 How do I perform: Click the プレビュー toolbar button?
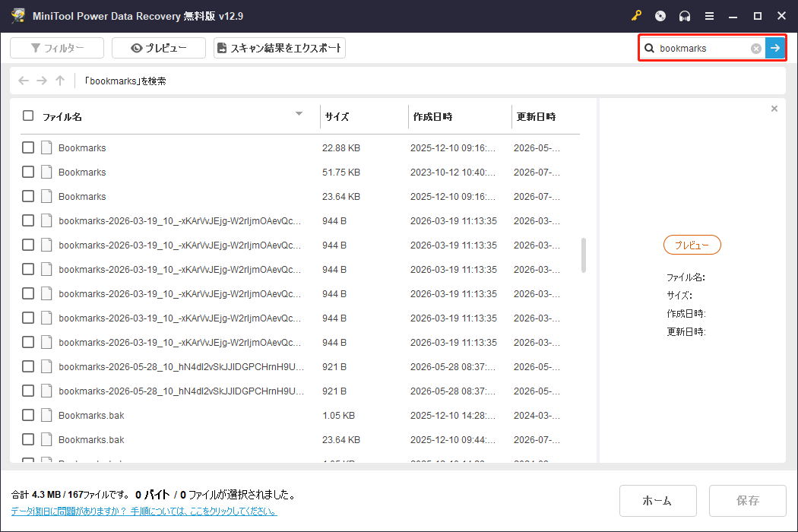pyautogui.click(x=159, y=48)
